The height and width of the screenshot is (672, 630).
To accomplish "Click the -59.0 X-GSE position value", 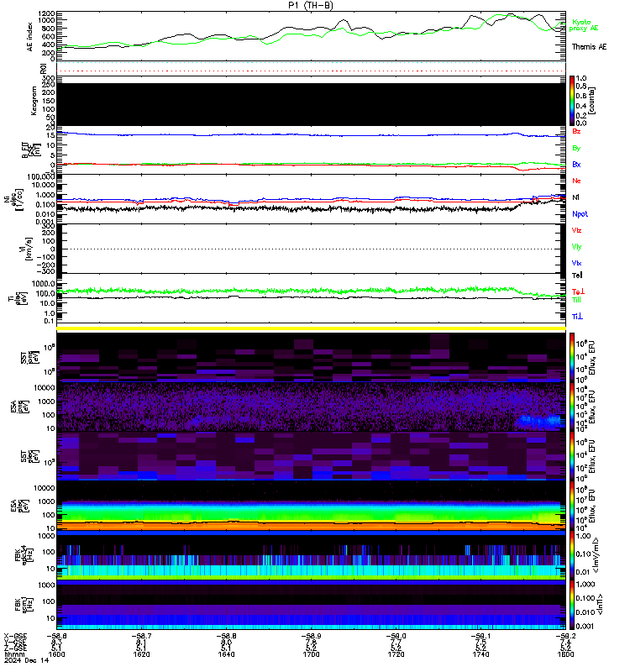I will point(396,637).
